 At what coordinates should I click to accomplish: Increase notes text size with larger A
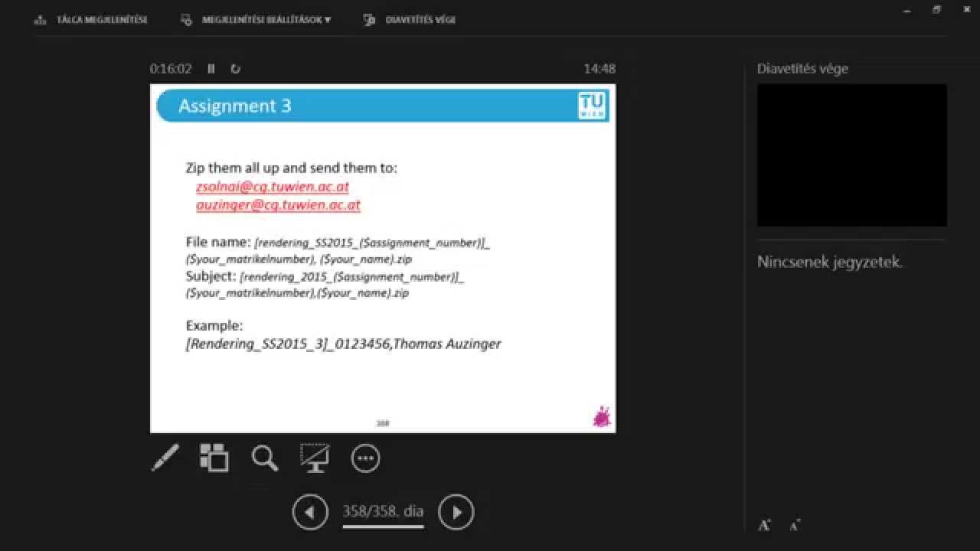coord(763,525)
